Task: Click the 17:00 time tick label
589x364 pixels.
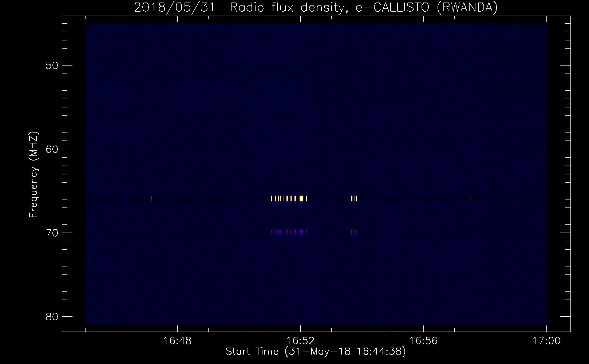Action: (x=546, y=341)
